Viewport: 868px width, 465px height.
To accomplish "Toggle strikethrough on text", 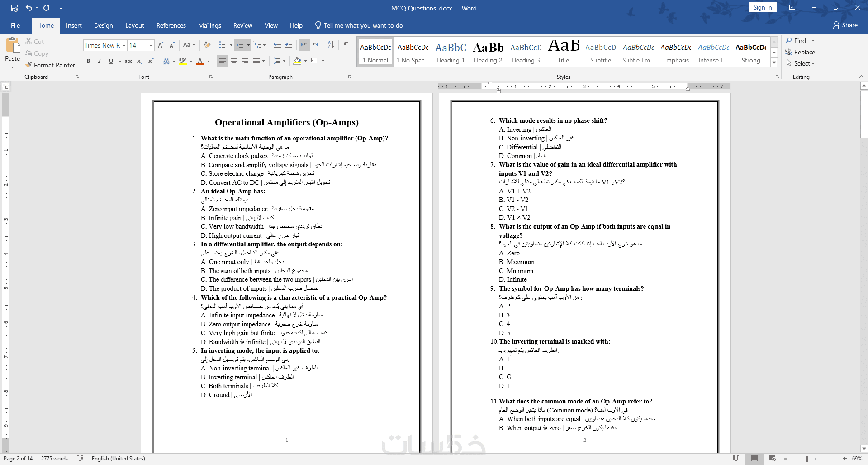I will coord(128,61).
